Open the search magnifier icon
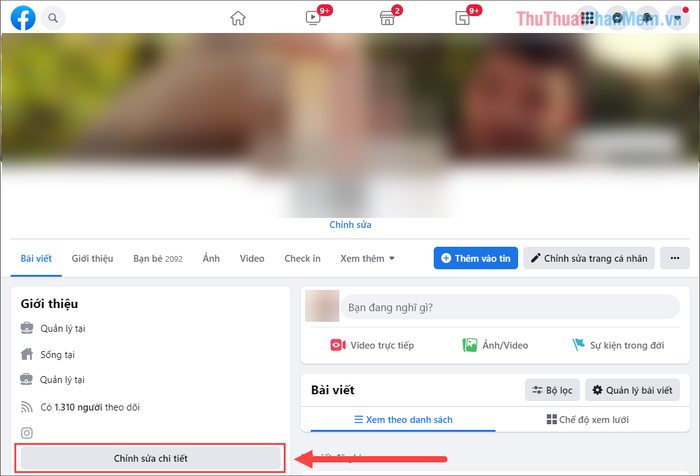 [x=53, y=18]
